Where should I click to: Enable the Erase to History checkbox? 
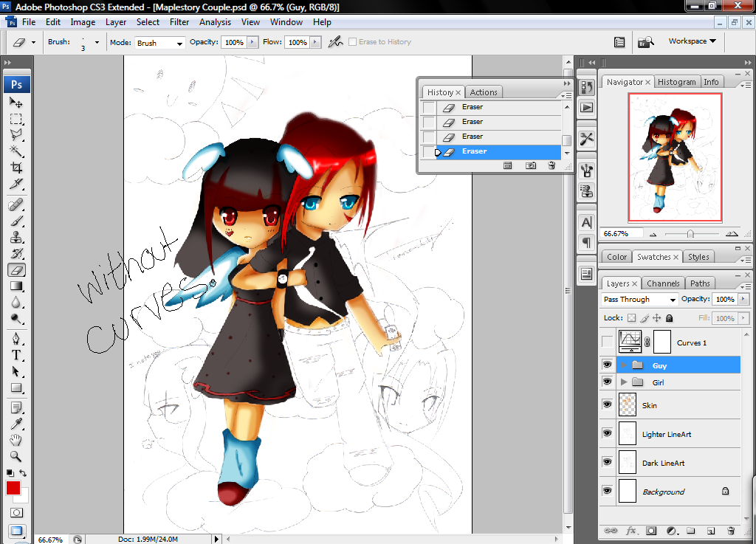pyautogui.click(x=352, y=42)
